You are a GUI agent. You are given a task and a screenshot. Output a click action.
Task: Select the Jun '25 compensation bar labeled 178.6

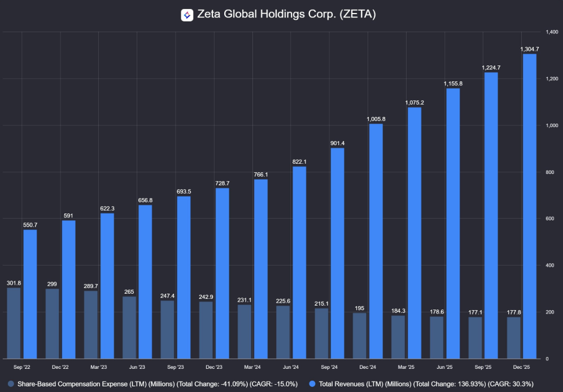click(437, 337)
